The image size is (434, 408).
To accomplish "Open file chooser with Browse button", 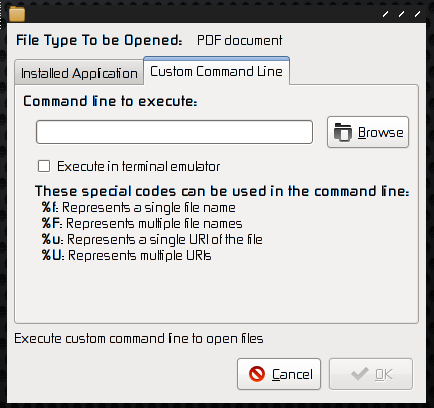I will tap(368, 132).
